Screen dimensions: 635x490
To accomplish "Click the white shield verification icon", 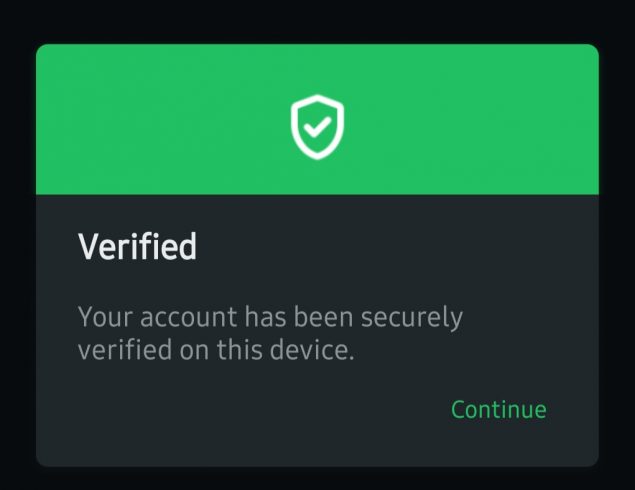I will point(317,127).
